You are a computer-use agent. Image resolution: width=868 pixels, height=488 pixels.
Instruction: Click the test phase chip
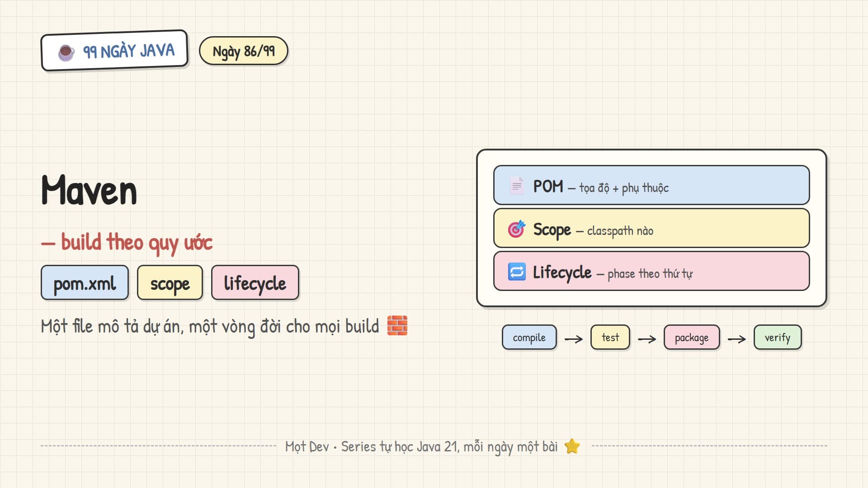tap(610, 338)
